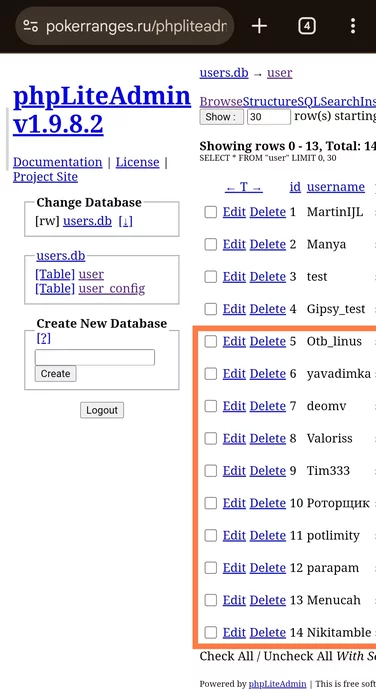
Task: Open the browser three-dot menu
Action: coord(353,26)
